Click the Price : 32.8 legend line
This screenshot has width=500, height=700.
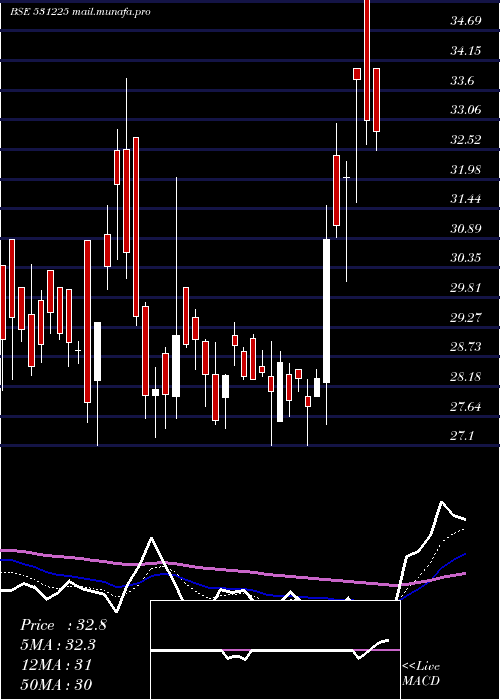click(x=63, y=625)
